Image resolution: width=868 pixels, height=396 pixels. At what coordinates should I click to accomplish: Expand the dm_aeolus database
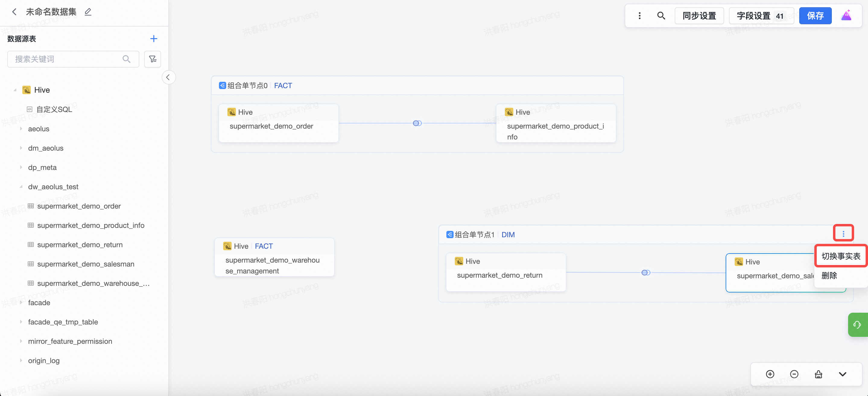pyautogui.click(x=21, y=148)
